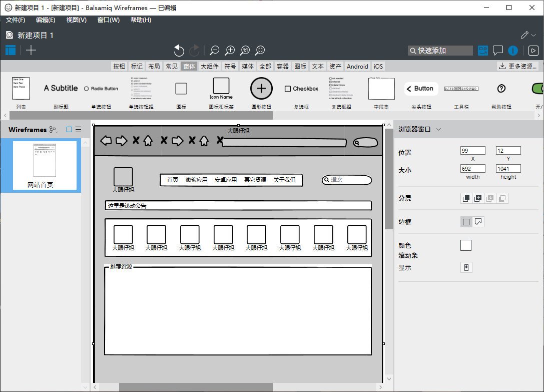The image size is (544, 392).
Task: Click the X position field
Action: (473, 150)
